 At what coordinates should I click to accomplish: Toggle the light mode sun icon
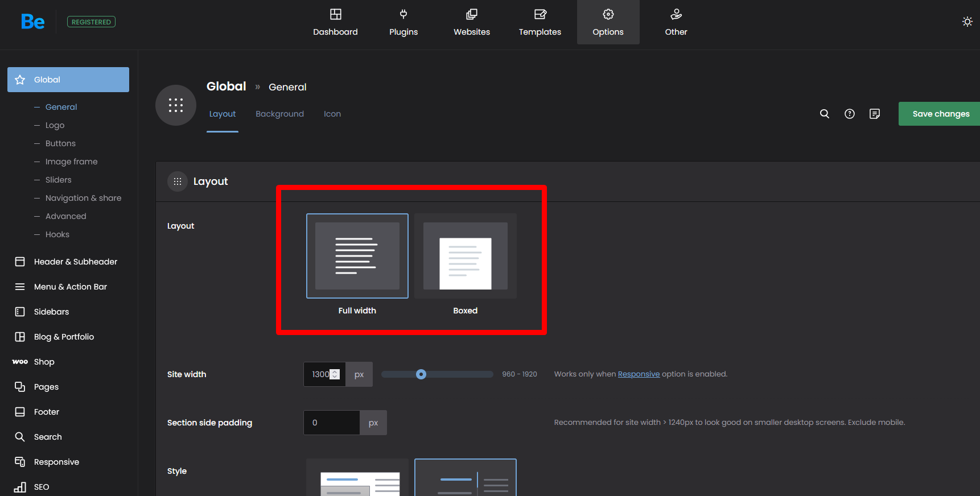pyautogui.click(x=967, y=22)
